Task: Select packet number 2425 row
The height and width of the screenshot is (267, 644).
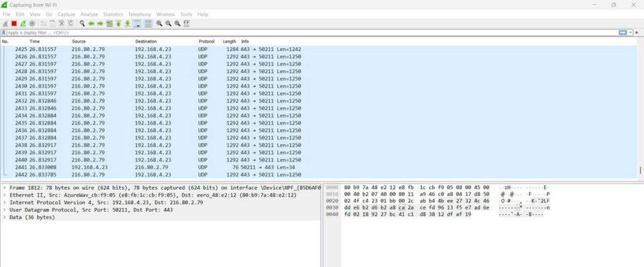Action: (319, 49)
